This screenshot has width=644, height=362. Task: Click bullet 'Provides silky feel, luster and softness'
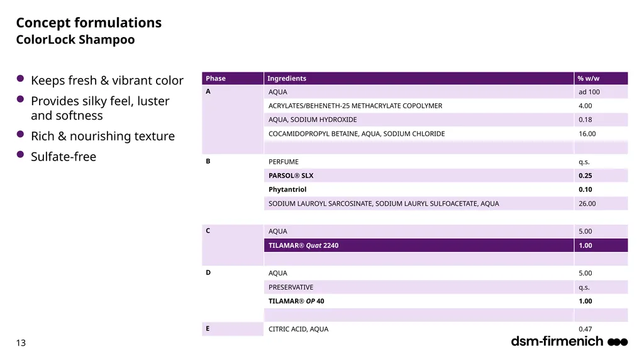point(100,108)
